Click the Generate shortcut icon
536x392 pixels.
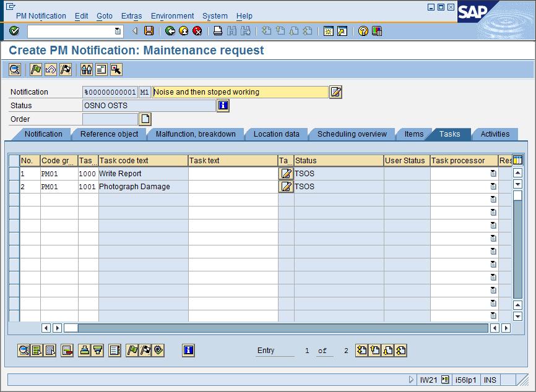[342, 31]
